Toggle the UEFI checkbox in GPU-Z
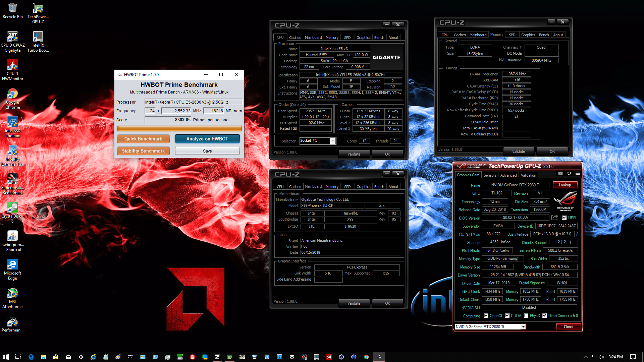Screen dimensions: 644x362 click(564, 218)
